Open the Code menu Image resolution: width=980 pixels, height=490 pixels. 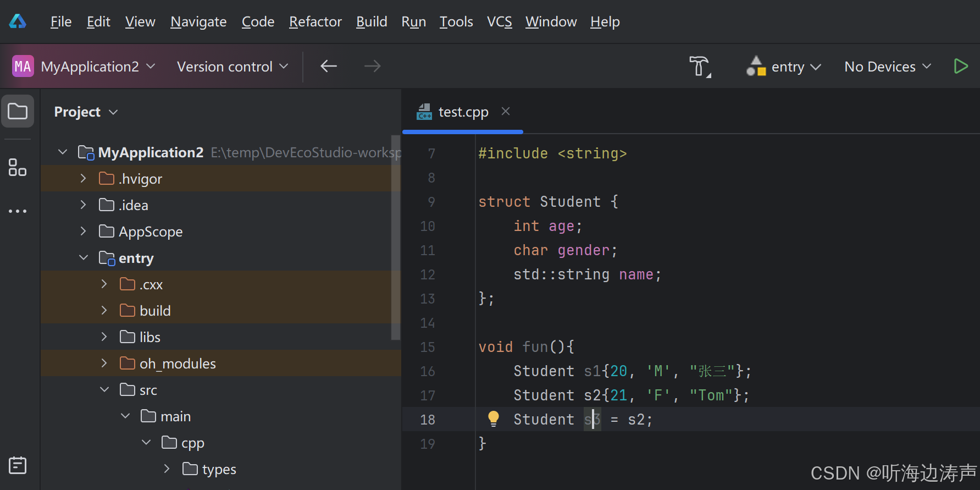(x=258, y=21)
